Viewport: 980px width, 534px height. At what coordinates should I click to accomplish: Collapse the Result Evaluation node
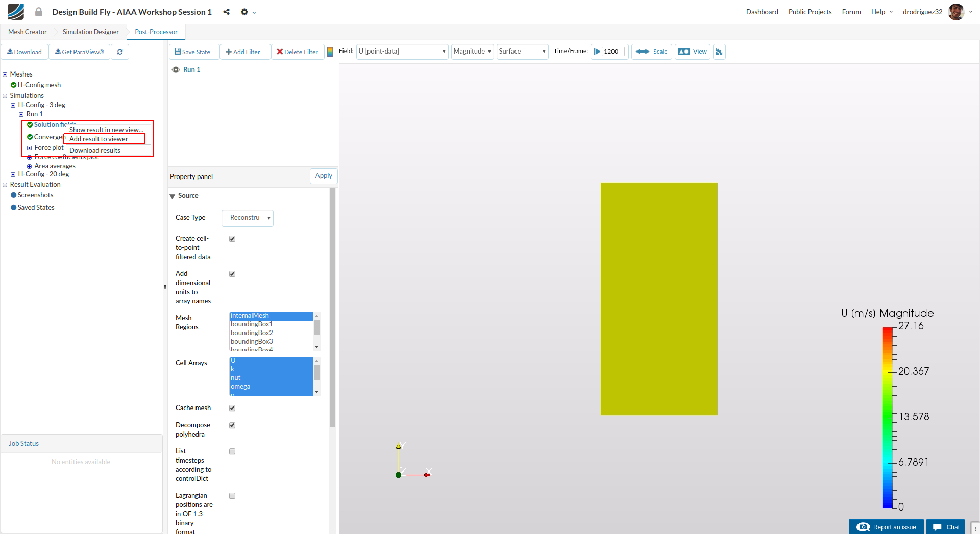(5, 185)
